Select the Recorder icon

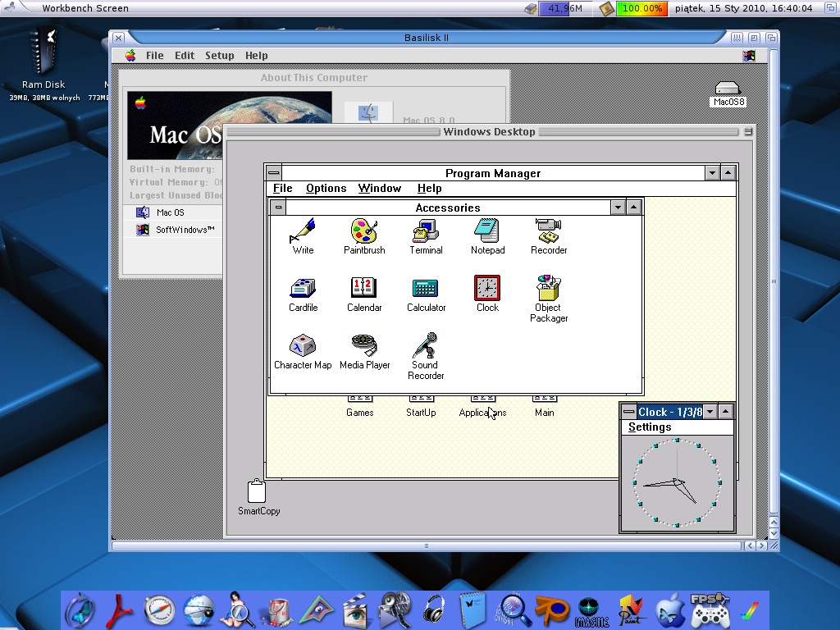coord(549,235)
